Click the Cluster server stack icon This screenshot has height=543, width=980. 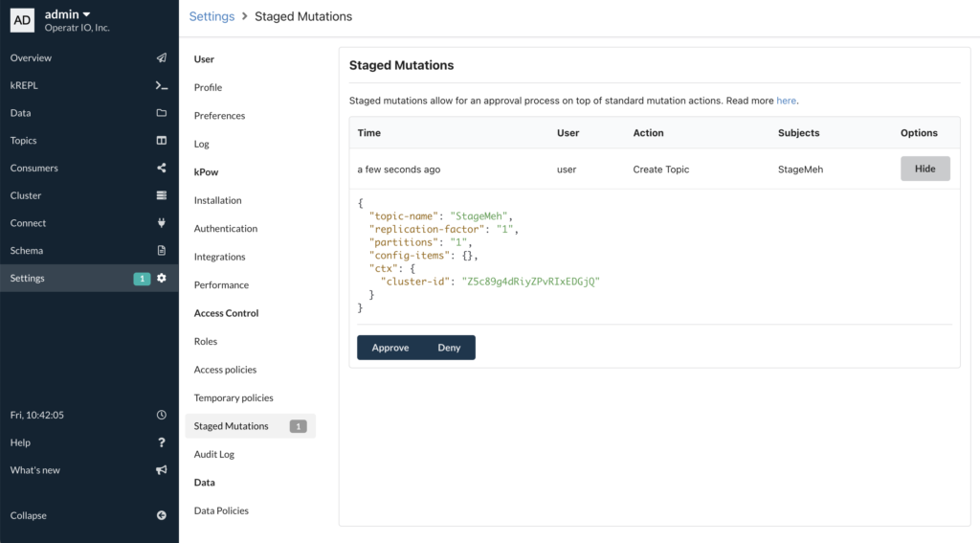[161, 195]
